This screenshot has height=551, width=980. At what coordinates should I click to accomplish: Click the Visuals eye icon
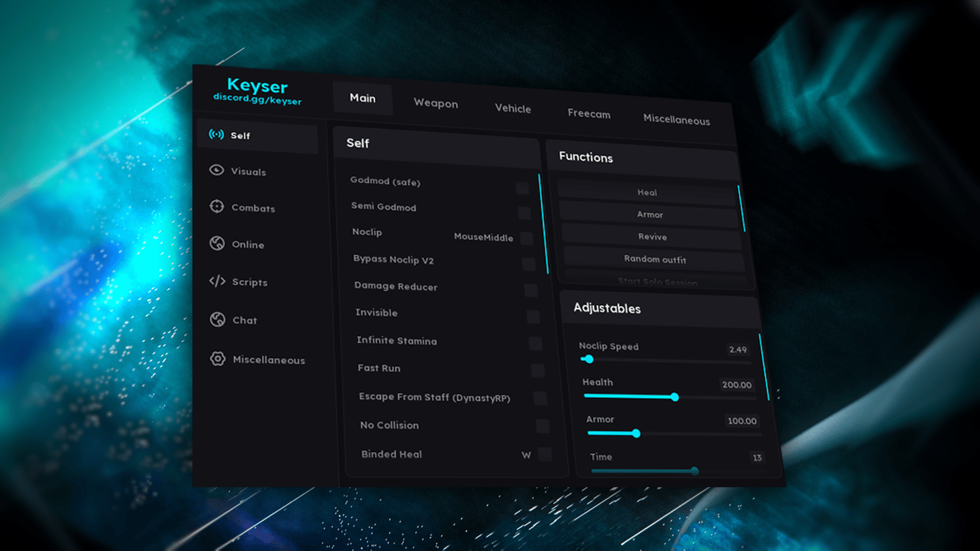(216, 170)
